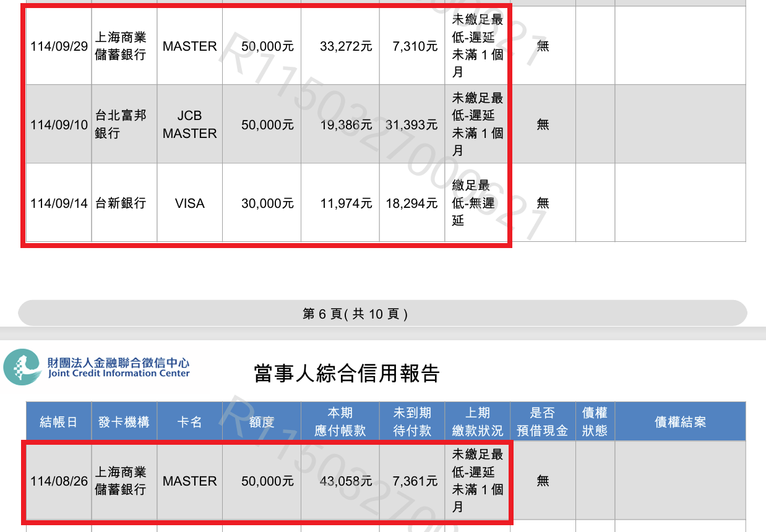The width and height of the screenshot is (766, 532).
Task: Select the date cell 114/09/14
Action: pos(59,204)
